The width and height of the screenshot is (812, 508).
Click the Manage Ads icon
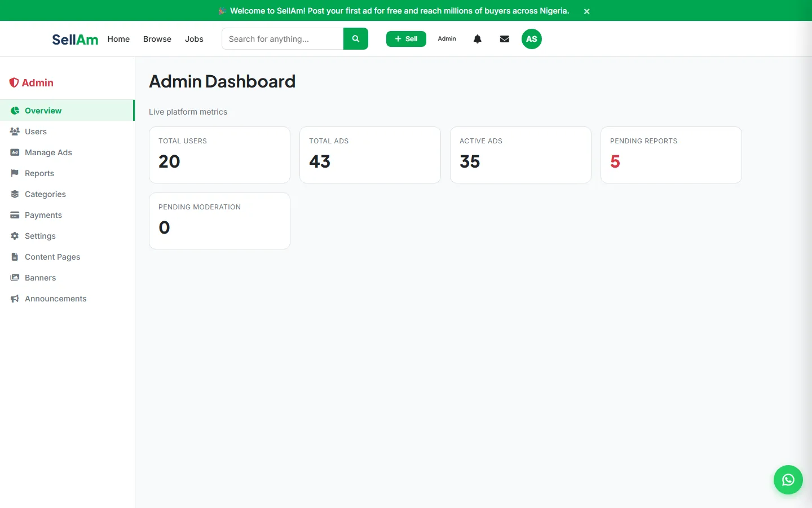[x=15, y=152]
